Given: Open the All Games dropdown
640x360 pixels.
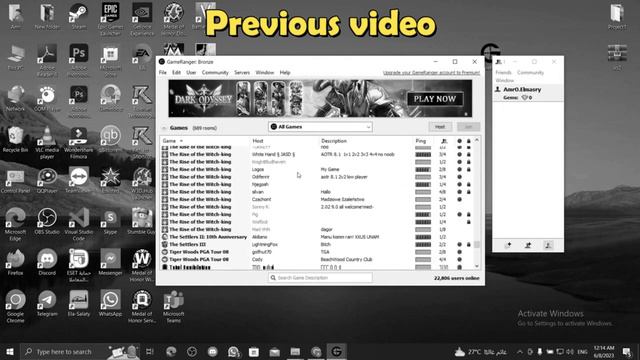Looking at the screenshot, I should [x=320, y=127].
